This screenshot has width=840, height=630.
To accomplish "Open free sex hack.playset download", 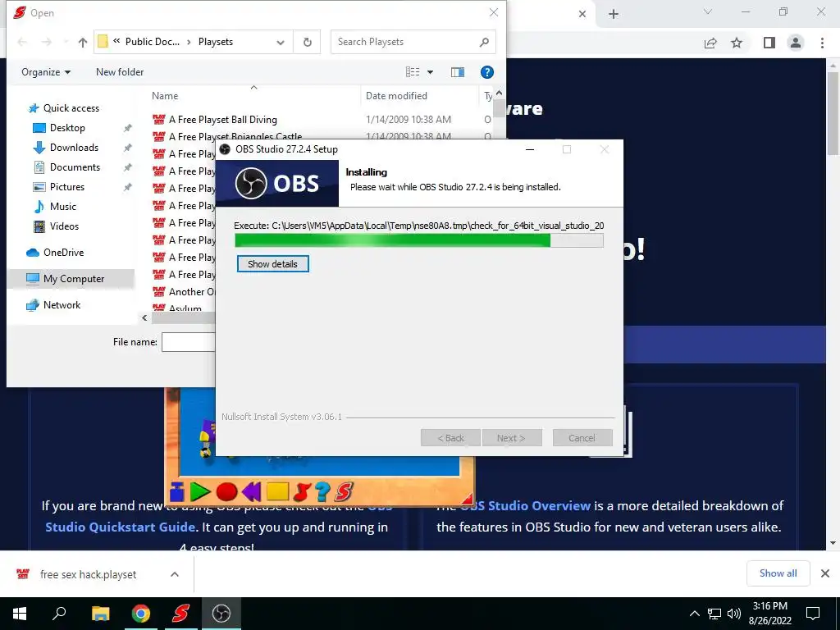I will 88,574.
